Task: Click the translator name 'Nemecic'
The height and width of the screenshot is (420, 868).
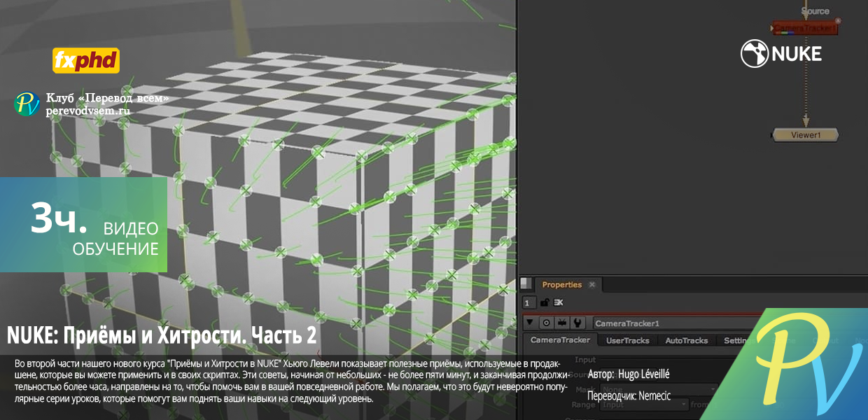Action: coord(654,396)
